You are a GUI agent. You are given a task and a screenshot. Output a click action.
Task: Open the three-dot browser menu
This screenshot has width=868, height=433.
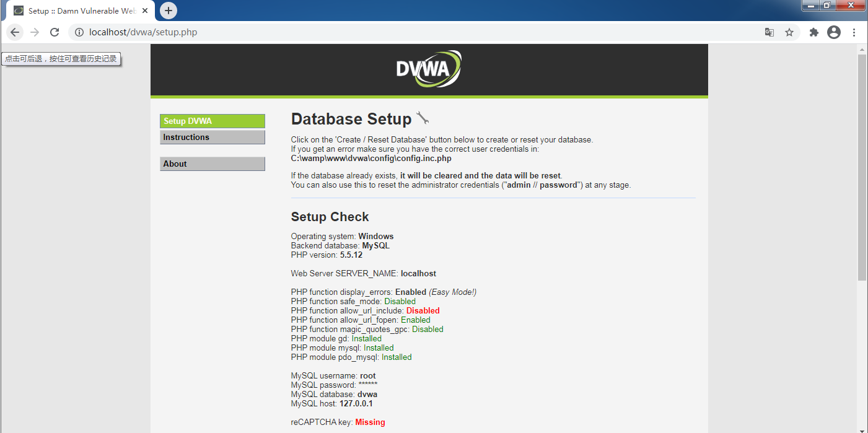coord(854,32)
